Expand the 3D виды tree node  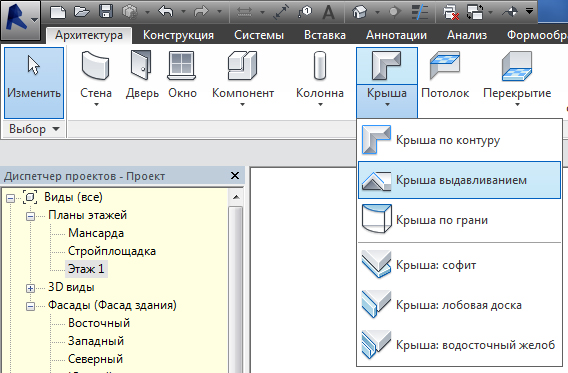click(x=30, y=288)
